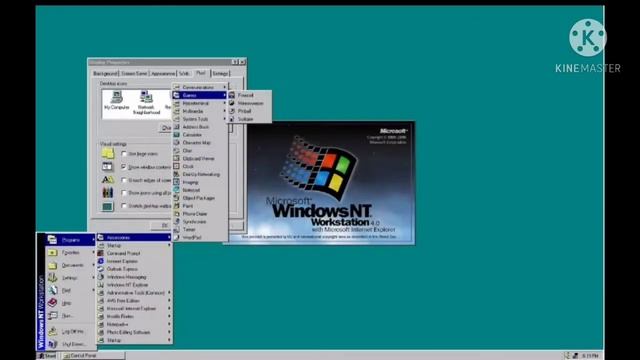640x360 pixels.
Task: Expand the Communications submenu
Action: click(200, 87)
